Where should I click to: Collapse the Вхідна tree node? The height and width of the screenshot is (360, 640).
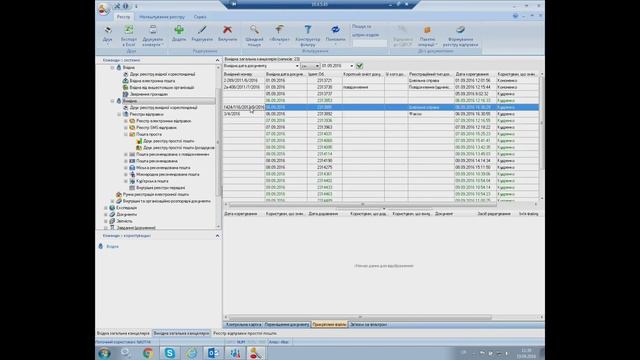point(112,67)
